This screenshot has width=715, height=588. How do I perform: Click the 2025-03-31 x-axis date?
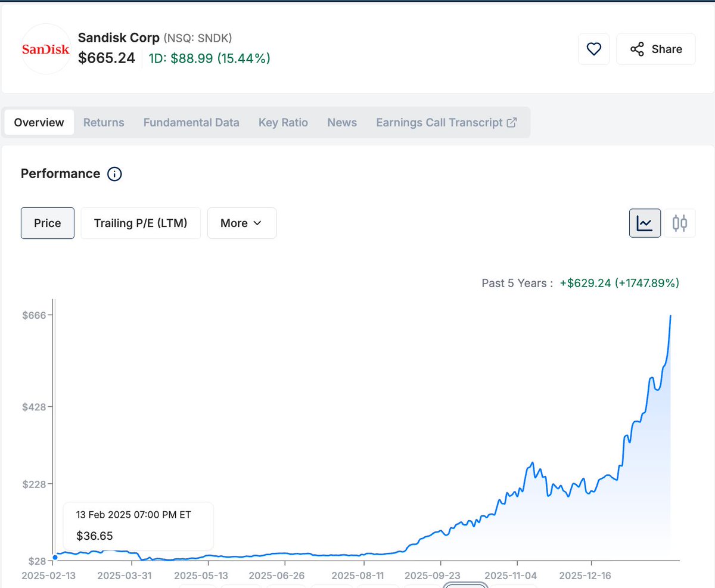125,575
